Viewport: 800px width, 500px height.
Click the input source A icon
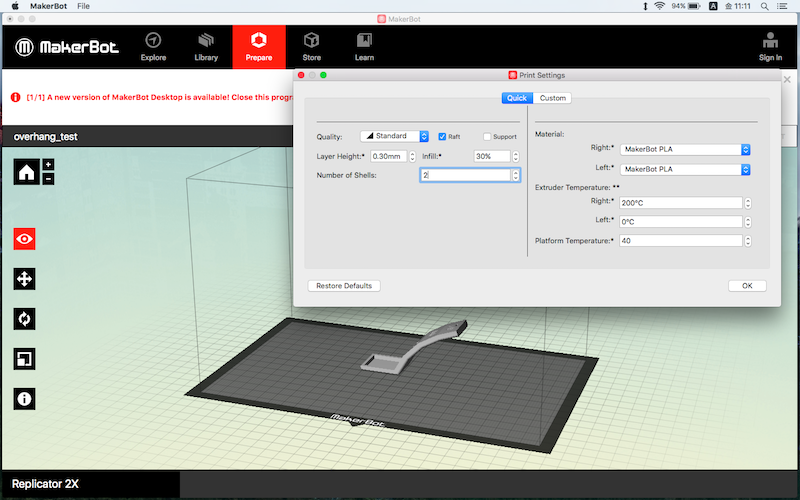pyautogui.click(x=713, y=6)
